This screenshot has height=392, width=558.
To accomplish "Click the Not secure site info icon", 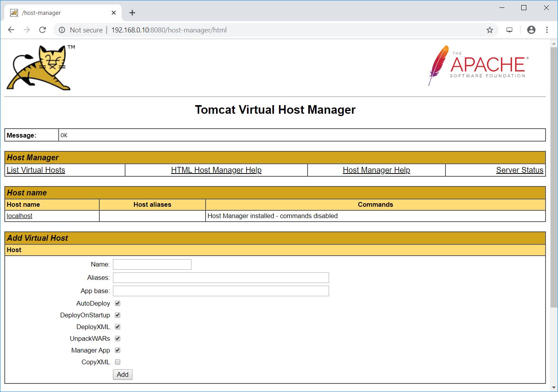I will tap(62, 30).
